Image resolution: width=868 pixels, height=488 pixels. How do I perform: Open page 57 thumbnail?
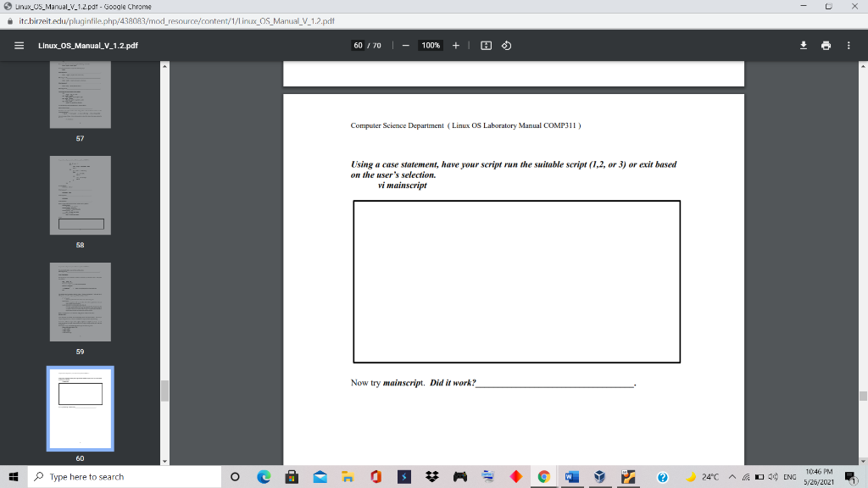point(81,95)
